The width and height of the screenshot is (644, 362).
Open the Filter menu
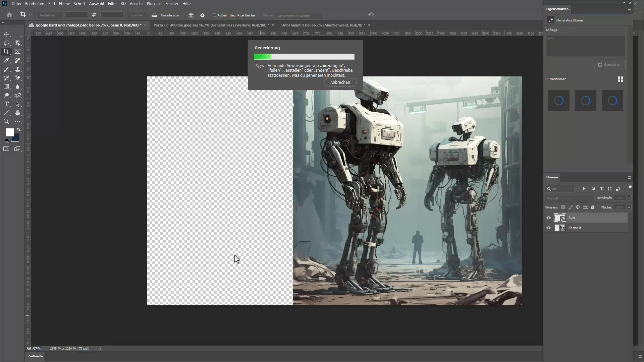[112, 4]
